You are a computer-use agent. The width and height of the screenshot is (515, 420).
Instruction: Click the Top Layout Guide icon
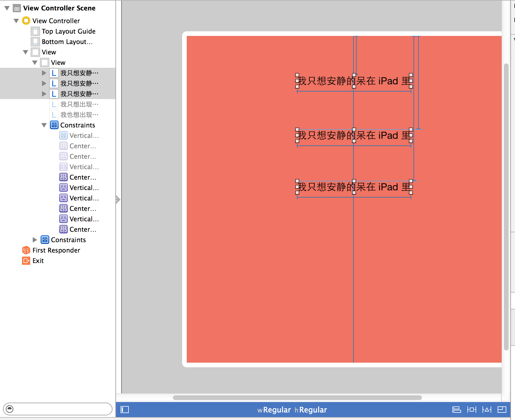35,31
